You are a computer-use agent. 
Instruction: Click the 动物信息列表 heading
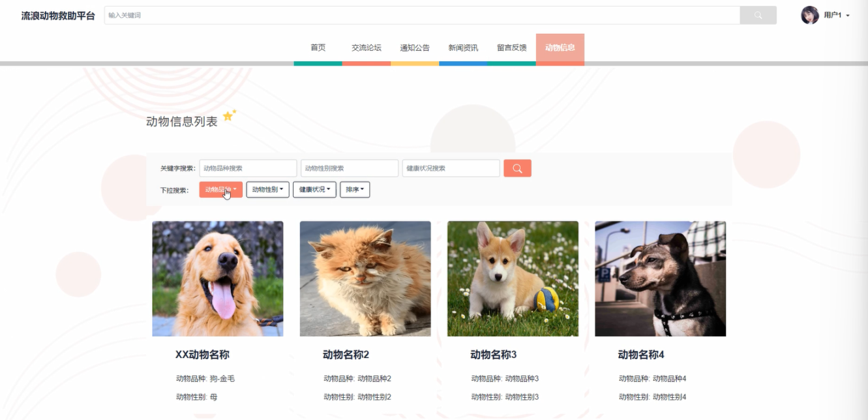coord(182,121)
